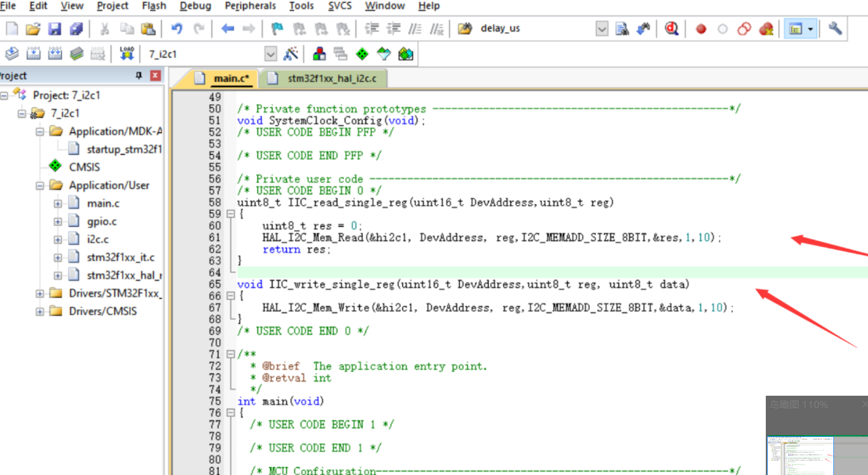This screenshot has width=868, height=475.
Task: Click the Build toolbar icon
Action: point(33,53)
